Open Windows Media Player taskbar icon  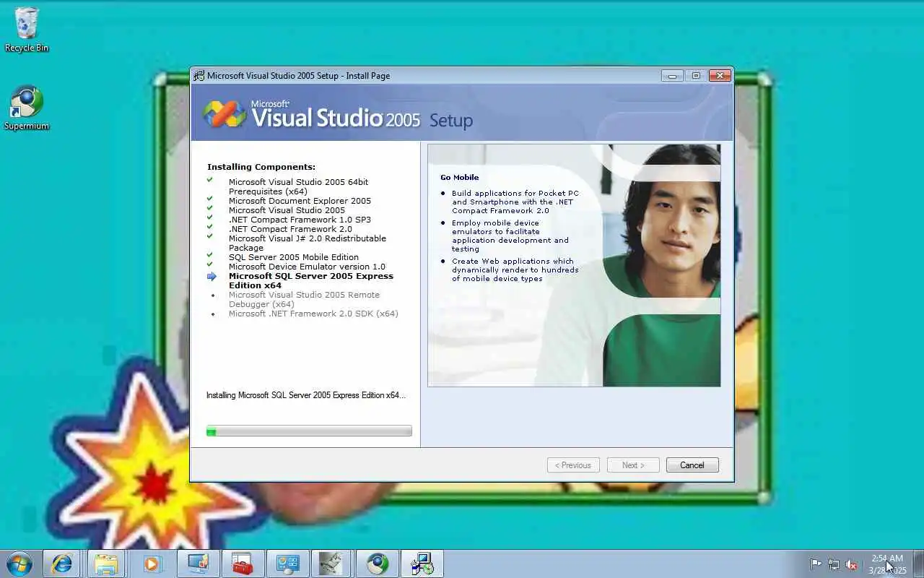tap(152, 564)
